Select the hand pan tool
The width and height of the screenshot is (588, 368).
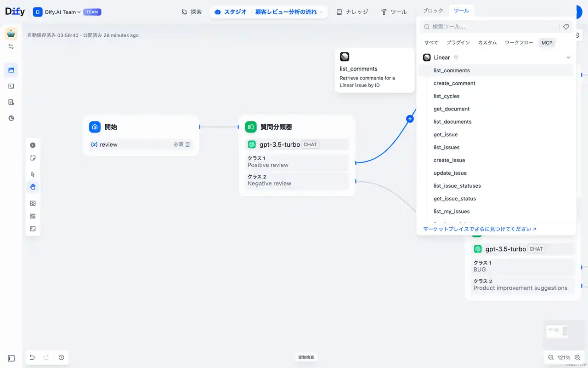click(x=33, y=187)
